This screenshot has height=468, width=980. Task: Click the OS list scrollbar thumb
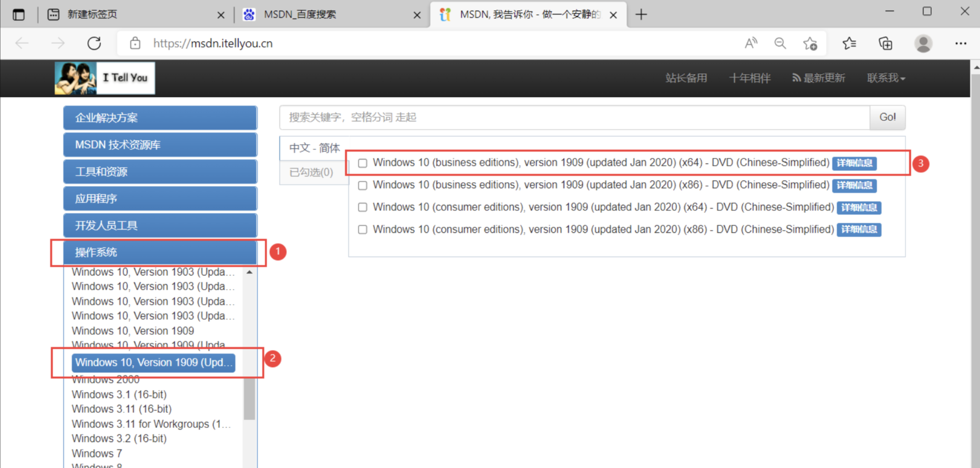click(249, 398)
